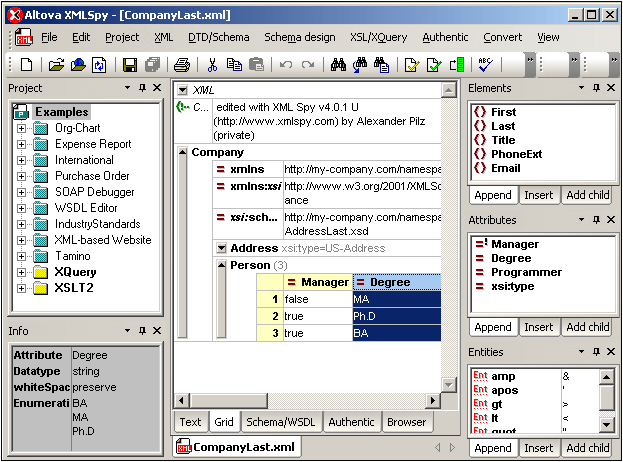623x462 pixels.
Task: Switch to the Schema/WSDL view tab
Action: tap(281, 422)
